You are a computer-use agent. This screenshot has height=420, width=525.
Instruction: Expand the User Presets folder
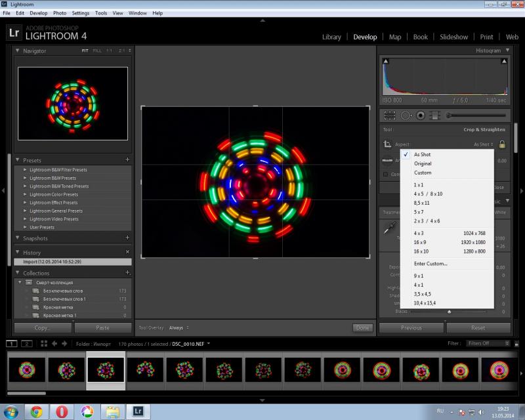[x=25, y=227]
